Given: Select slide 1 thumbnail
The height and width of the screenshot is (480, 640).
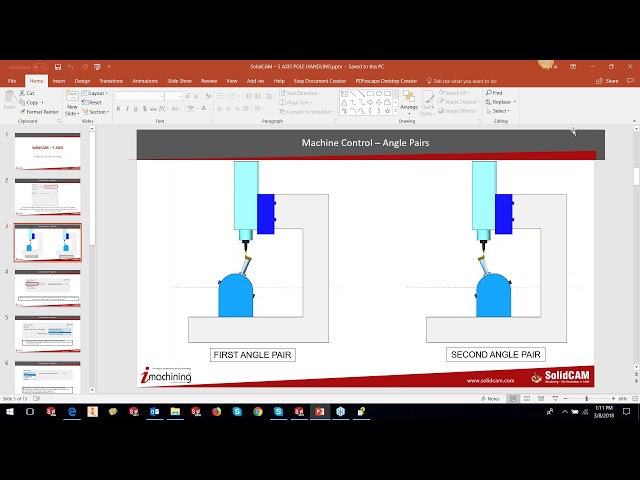Looking at the screenshot, I should [x=48, y=151].
